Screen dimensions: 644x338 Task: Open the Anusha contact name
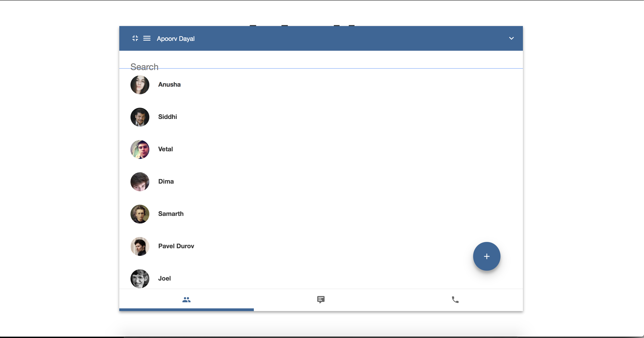169,85
